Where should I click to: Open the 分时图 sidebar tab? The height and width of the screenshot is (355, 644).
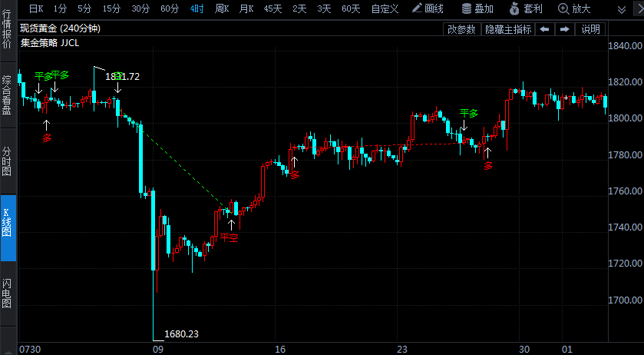[x=7, y=161]
